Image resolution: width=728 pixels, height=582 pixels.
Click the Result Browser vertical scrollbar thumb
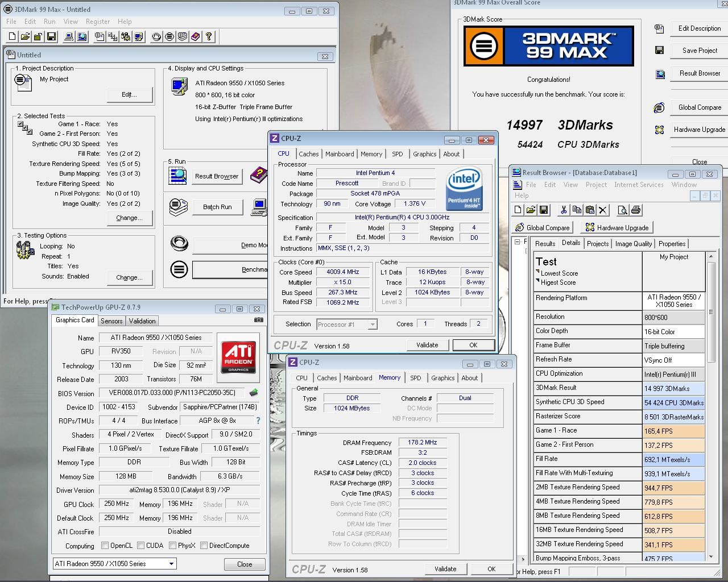coord(711,312)
